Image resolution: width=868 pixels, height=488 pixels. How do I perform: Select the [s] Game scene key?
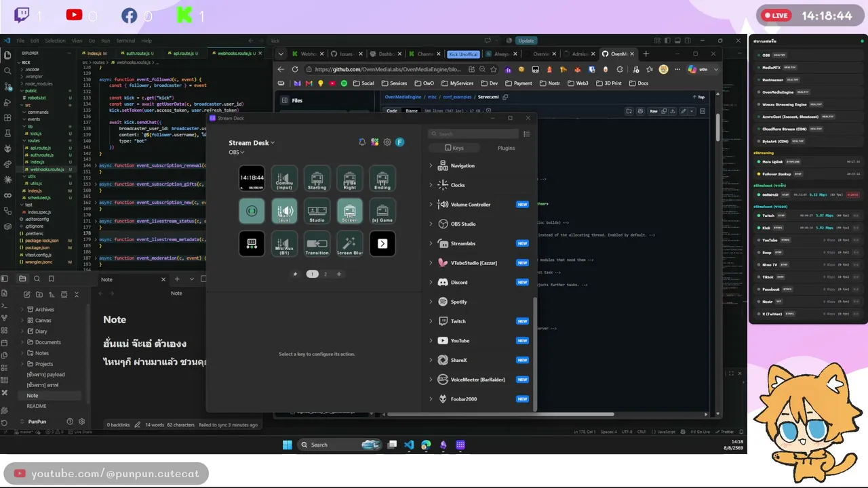click(x=382, y=211)
